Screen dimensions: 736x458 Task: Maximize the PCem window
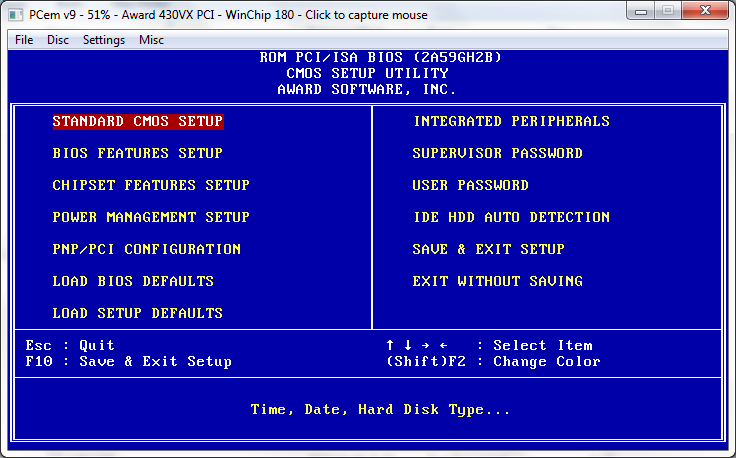tap(668, 11)
